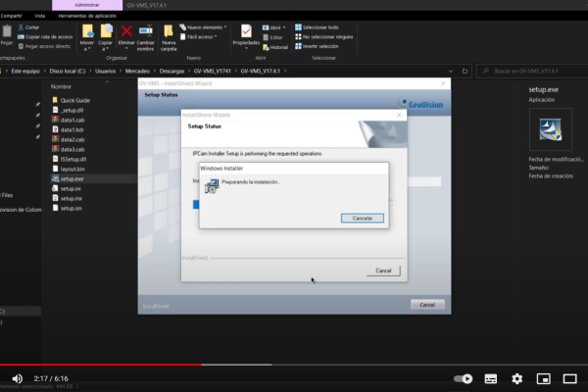The image size is (588, 392).
Task: Select the _setup.dll file
Action: tap(72, 110)
